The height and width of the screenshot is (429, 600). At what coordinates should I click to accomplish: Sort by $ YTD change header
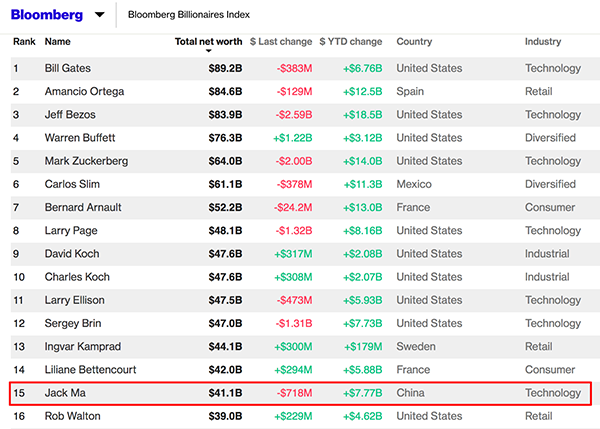pyautogui.click(x=351, y=41)
